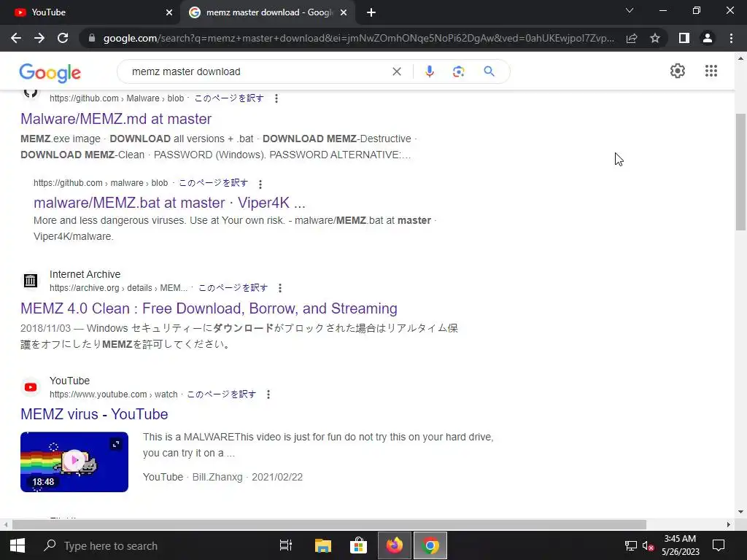
Task: Clear the Google search box text
Action: coord(396,71)
